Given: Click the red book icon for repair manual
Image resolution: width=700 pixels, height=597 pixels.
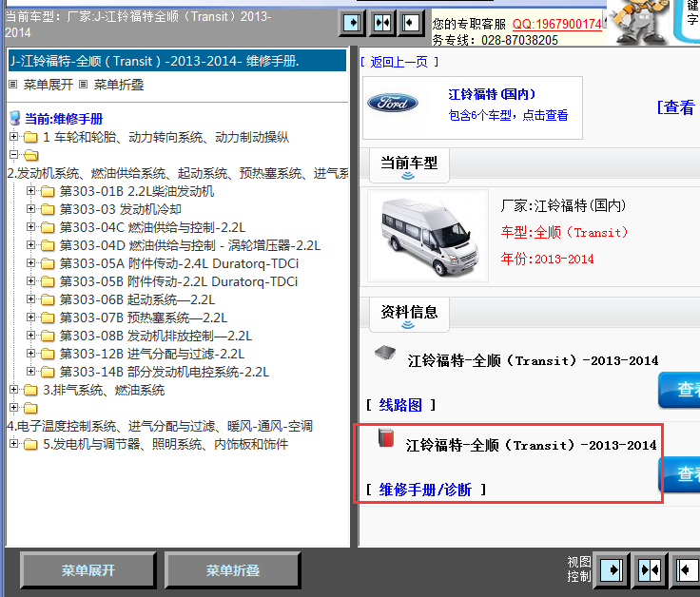Looking at the screenshot, I should [x=386, y=437].
